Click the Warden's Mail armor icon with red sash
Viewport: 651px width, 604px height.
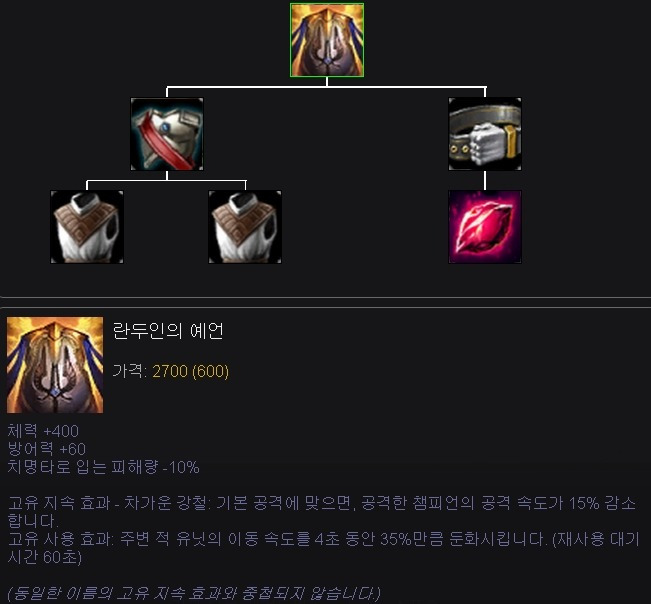(x=167, y=134)
